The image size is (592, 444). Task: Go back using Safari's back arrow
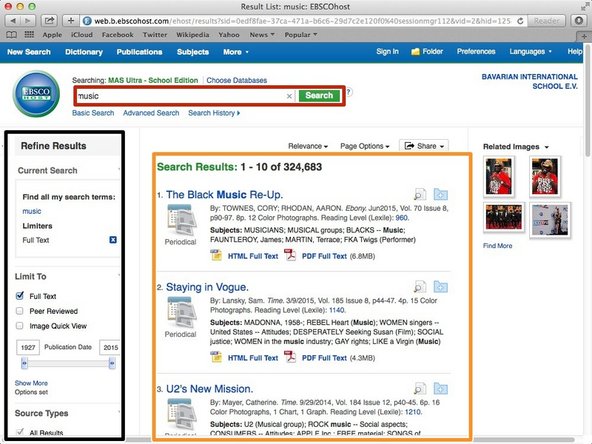13,21
